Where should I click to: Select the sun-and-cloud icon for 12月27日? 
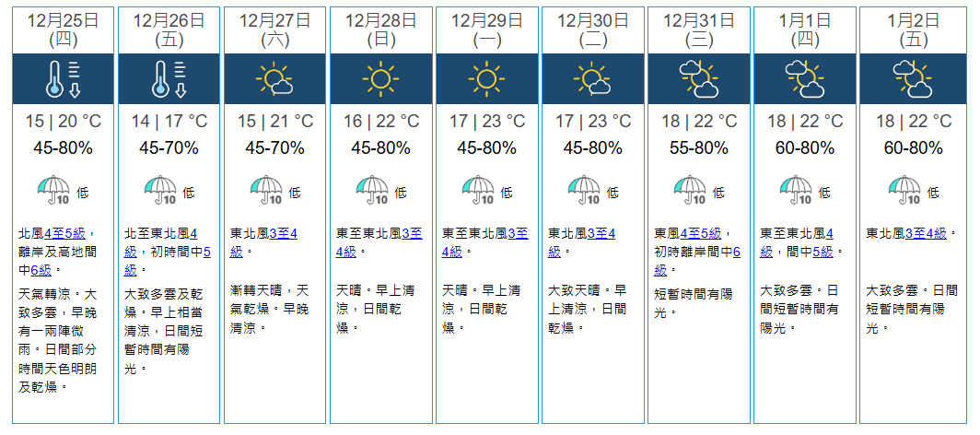(274, 79)
